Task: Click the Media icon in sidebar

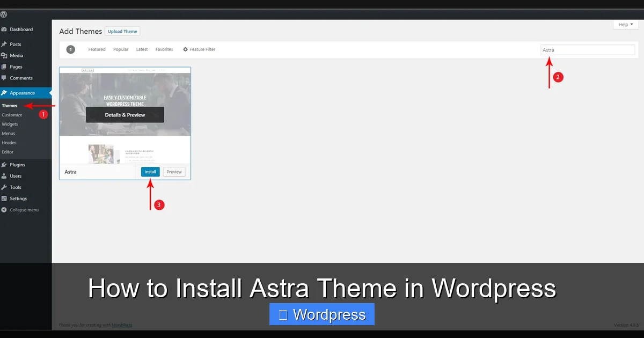Action: point(4,55)
